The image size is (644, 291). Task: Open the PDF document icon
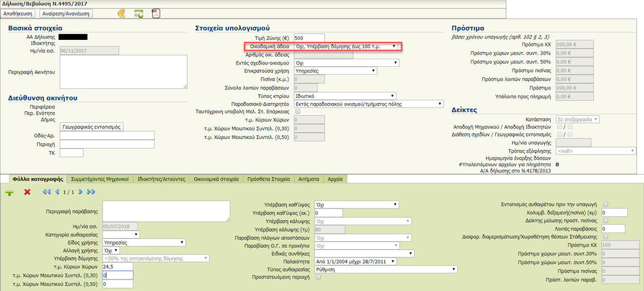point(155,13)
